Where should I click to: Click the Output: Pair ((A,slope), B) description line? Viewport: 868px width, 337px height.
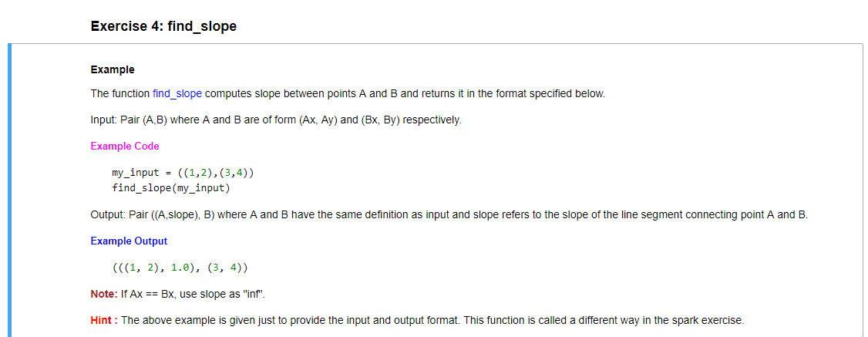449,214
